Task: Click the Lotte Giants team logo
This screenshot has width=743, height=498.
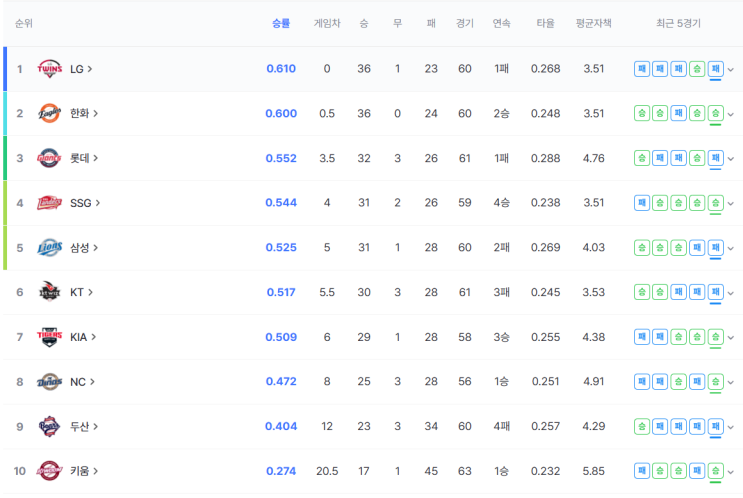Action: (x=49, y=158)
